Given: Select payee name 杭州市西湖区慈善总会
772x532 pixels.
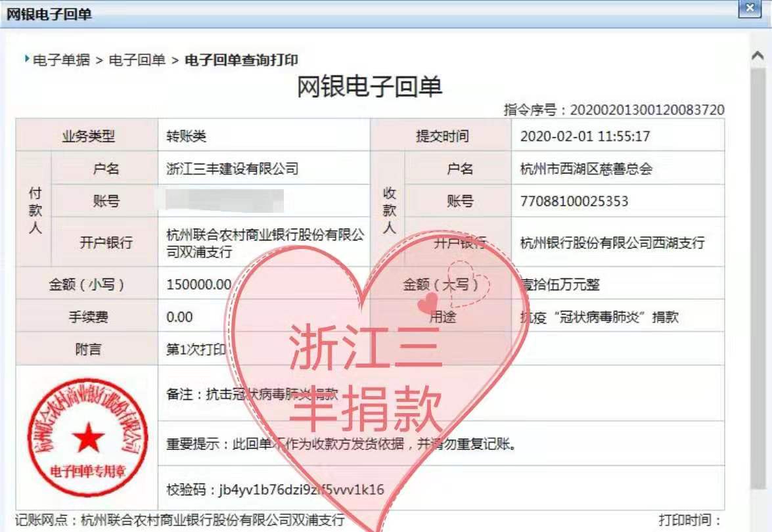Looking at the screenshot, I should [x=586, y=169].
